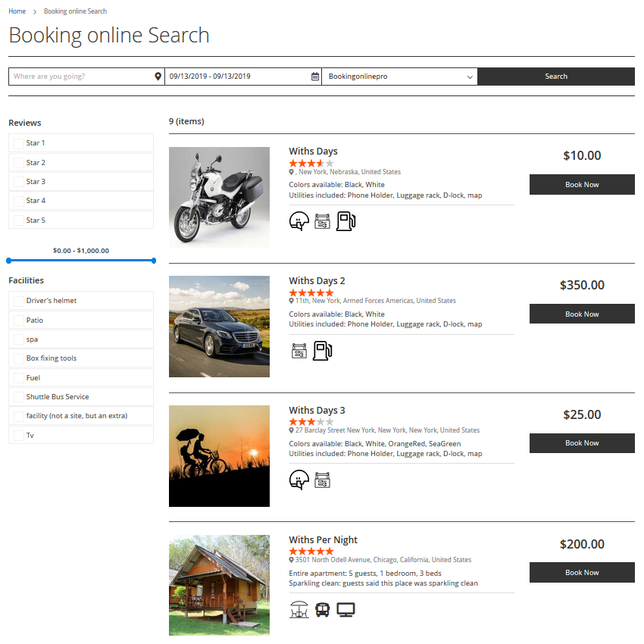
Task: Click the TV monitor icon under Withs Per Night
Action: (x=346, y=609)
